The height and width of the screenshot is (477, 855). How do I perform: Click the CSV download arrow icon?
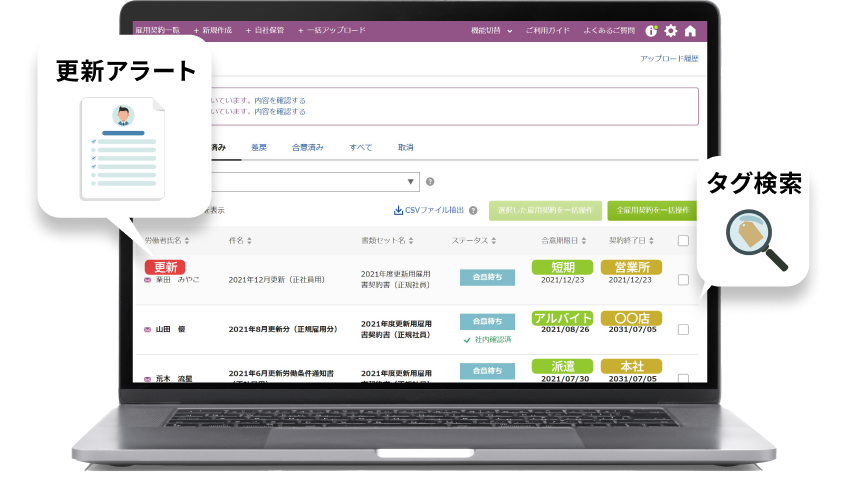399,210
